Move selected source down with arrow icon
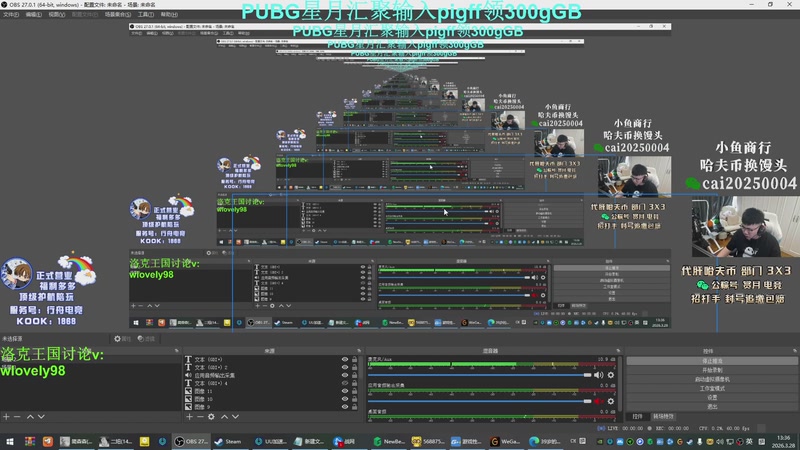Viewport: 800px width, 450px height. point(235,417)
